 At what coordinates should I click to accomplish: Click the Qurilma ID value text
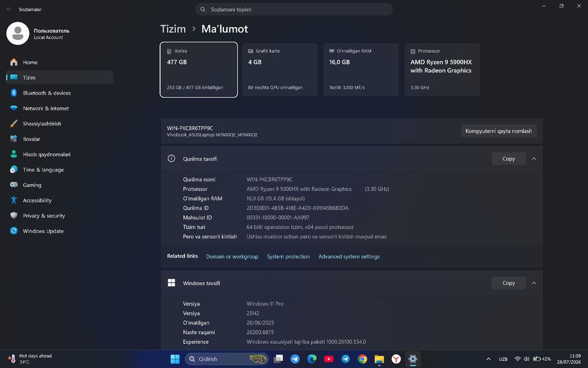pos(298,208)
